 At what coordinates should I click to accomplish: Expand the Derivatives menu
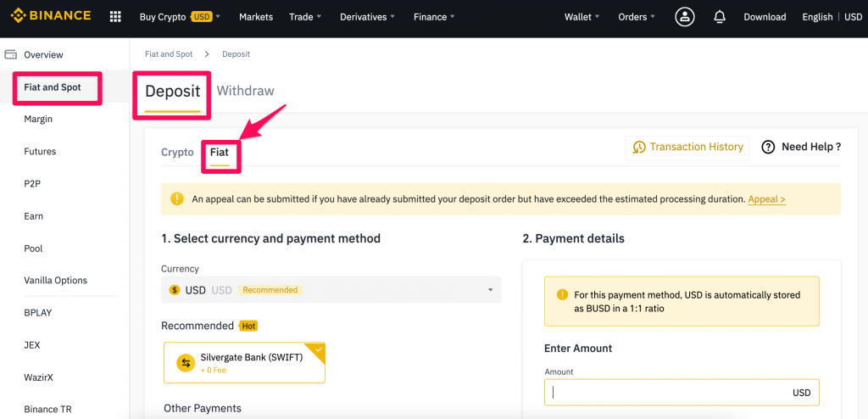click(368, 17)
